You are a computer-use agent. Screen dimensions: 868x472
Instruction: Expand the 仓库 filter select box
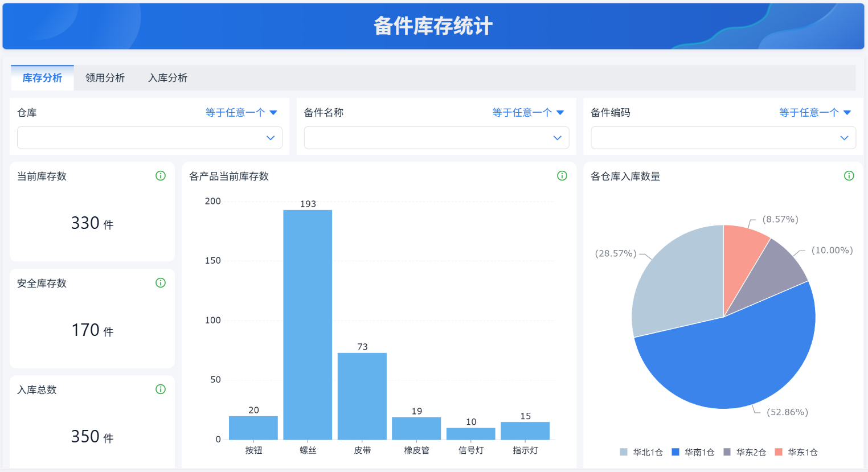click(x=150, y=138)
